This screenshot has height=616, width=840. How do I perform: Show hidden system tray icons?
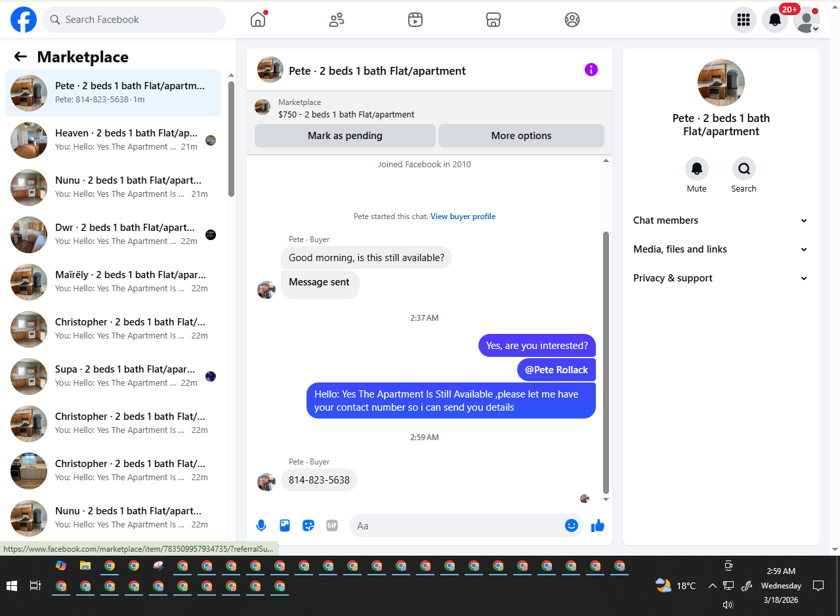[x=713, y=586]
